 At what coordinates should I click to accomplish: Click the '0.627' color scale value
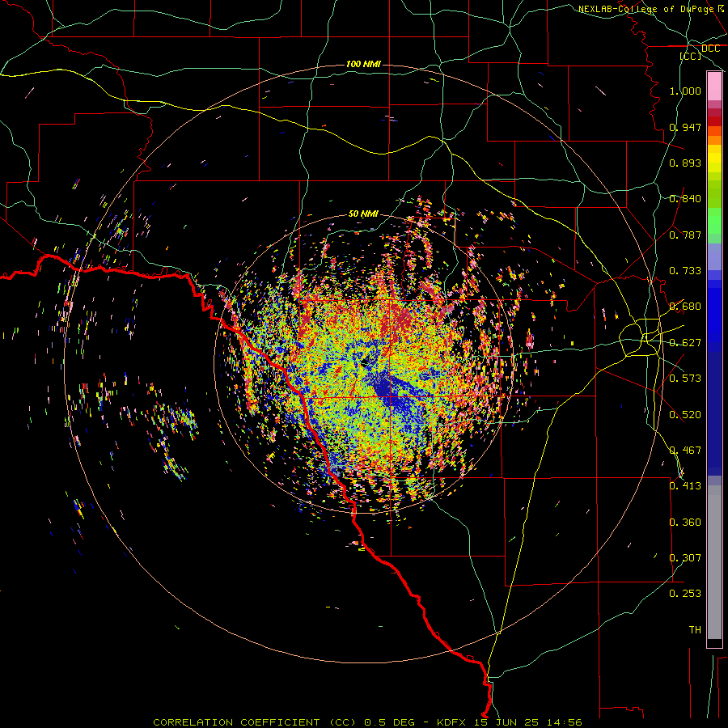pos(685,343)
